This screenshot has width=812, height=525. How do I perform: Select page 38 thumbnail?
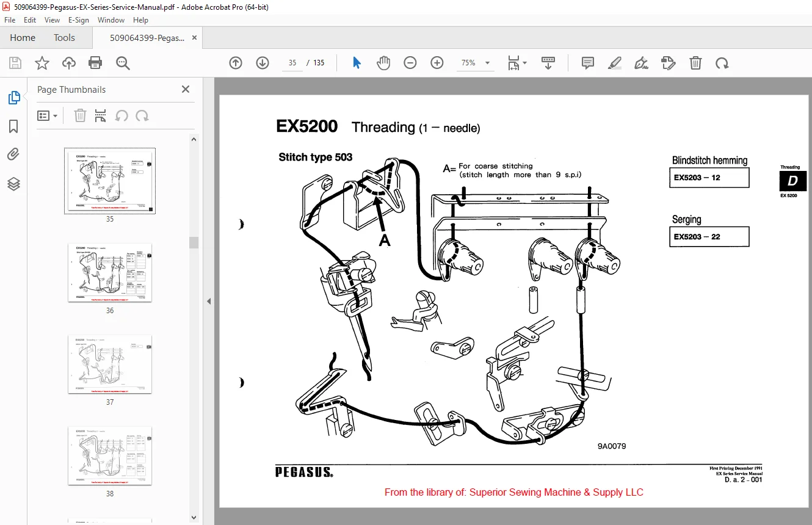click(x=110, y=455)
